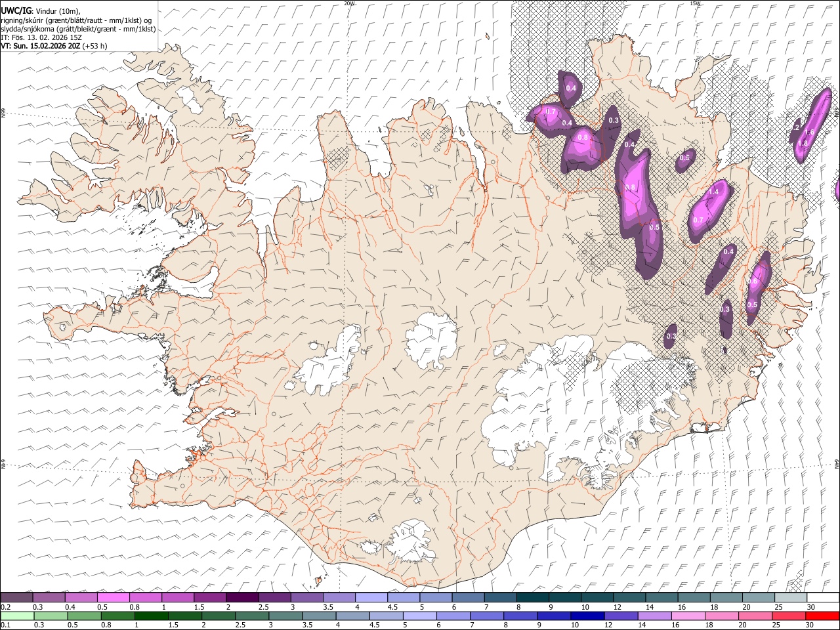The height and width of the screenshot is (630, 840).
Task: Click the 0.7 value in the northern coastal blob
Action: 551,112
